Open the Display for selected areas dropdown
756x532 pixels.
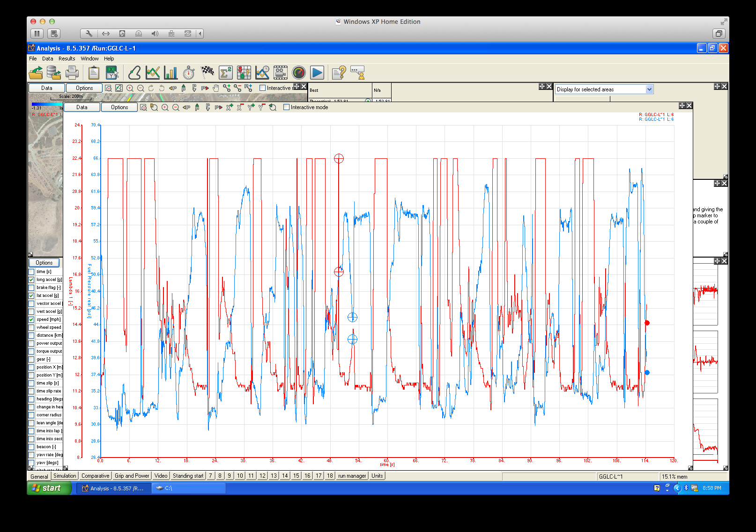pos(649,89)
